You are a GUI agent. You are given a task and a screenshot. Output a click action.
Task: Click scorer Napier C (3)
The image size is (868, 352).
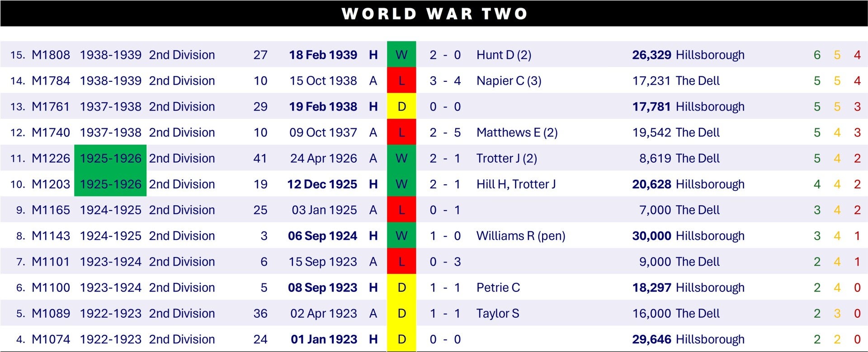[x=509, y=81]
